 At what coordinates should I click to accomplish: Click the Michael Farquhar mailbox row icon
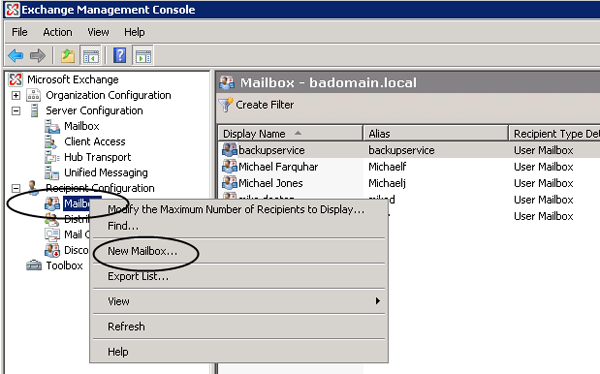[x=230, y=166]
